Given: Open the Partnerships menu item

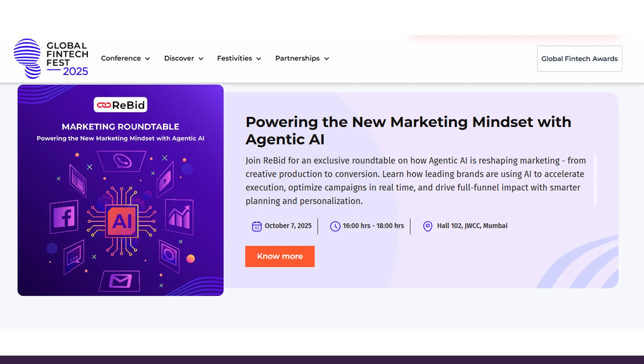Looking at the screenshot, I should [297, 58].
